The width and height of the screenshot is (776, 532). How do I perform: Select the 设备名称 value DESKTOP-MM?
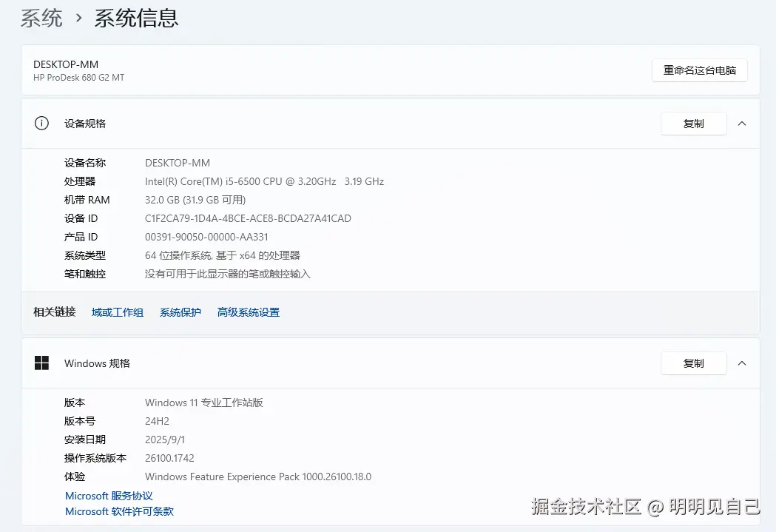tap(178, 163)
